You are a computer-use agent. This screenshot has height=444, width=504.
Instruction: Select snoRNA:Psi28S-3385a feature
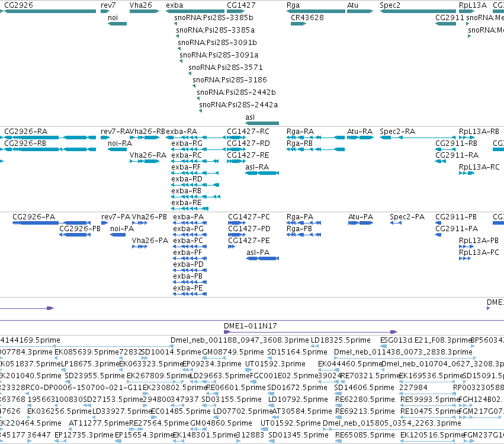[x=178, y=36]
